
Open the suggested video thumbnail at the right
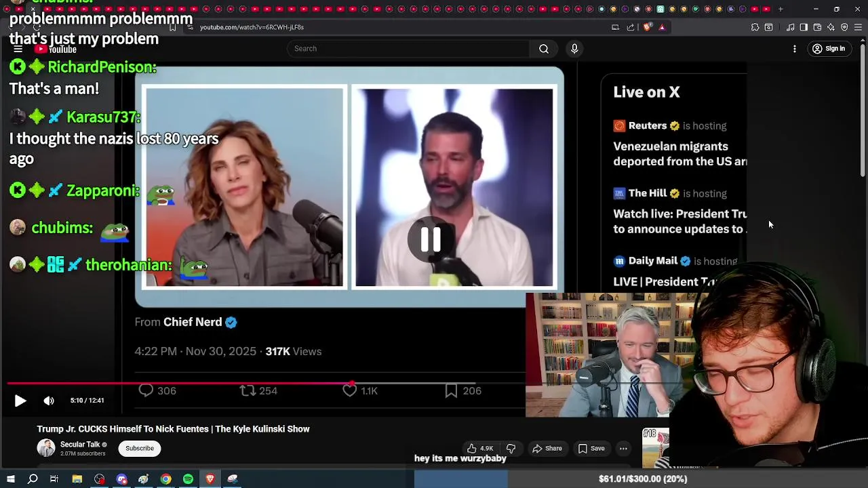tap(656, 447)
